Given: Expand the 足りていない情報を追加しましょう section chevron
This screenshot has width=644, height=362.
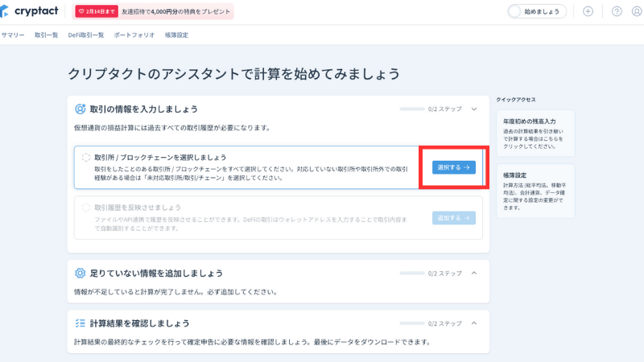Looking at the screenshot, I should coord(474,273).
